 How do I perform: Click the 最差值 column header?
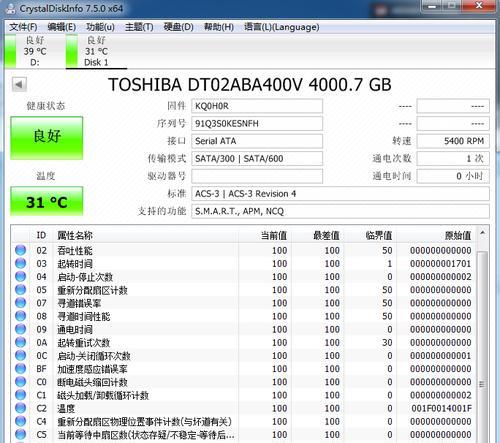(x=317, y=235)
